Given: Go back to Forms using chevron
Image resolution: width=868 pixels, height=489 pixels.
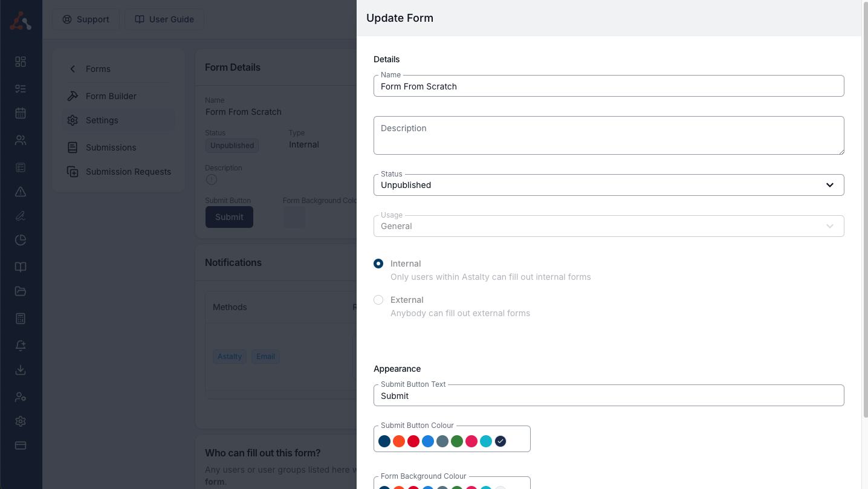Looking at the screenshot, I should click(73, 69).
